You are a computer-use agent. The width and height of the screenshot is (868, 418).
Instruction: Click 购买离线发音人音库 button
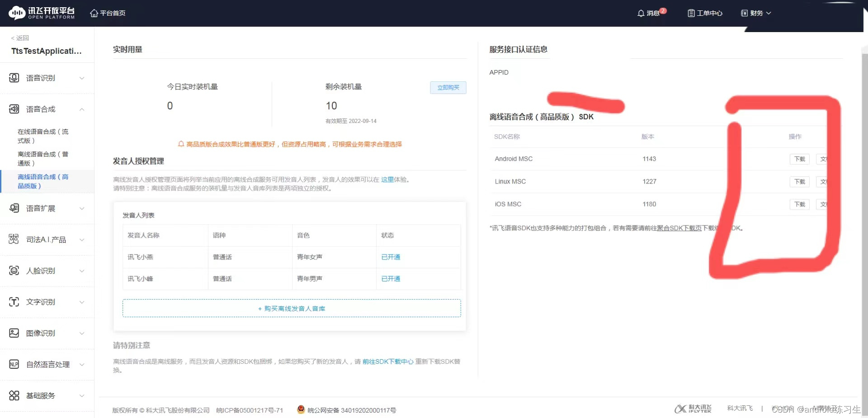(292, 308)
